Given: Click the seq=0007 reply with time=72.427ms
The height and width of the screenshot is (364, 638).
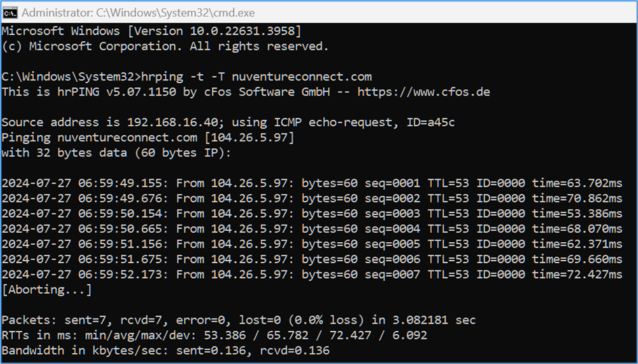Looking at the screenshot, I should point(312,275).
